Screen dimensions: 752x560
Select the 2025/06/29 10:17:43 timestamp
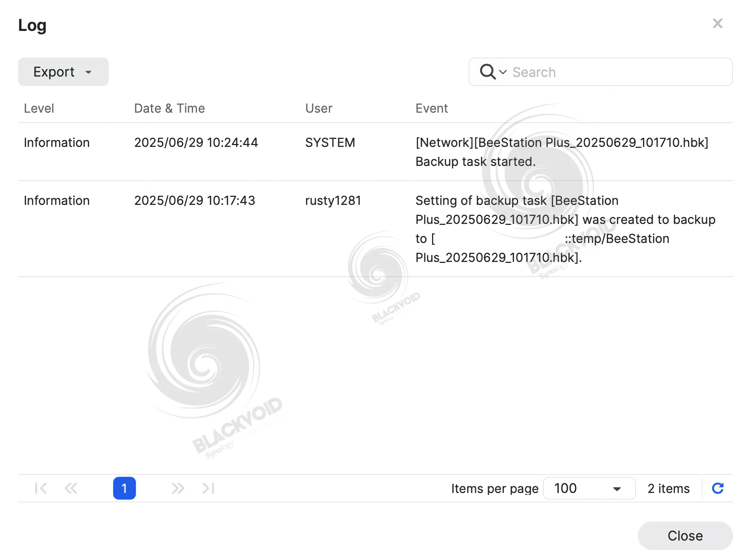(x=194, y=200)
